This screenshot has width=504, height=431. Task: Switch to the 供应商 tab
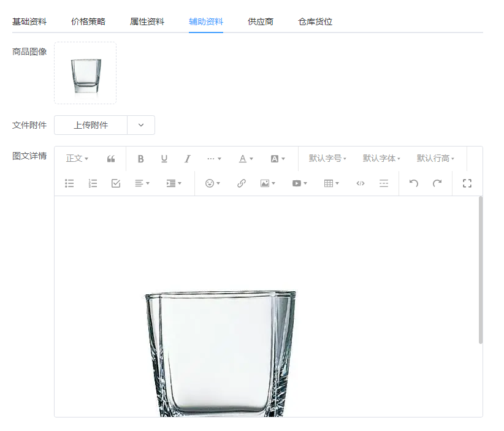coord(261,21)
